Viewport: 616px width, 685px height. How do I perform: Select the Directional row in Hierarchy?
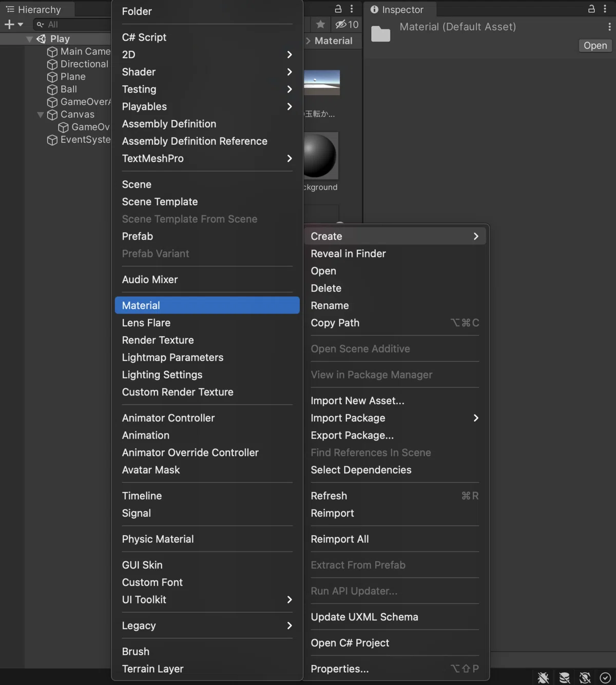tap(55, 64)
